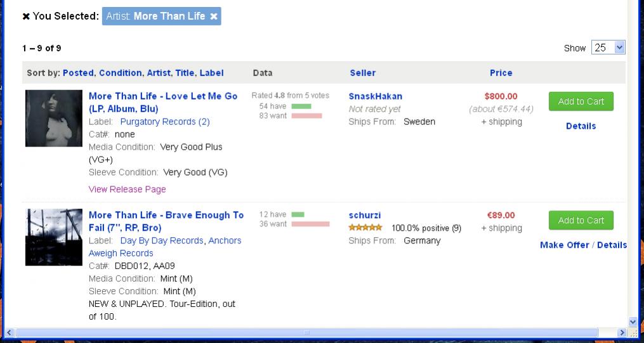Sort listings by Artist

pyautogui.click(x=159, y=73)
